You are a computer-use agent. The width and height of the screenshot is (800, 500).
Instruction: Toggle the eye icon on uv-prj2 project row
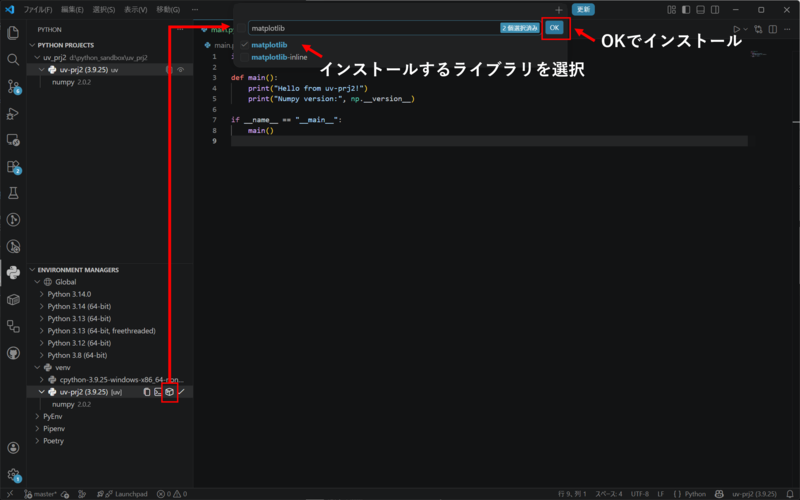[x=181, y=69]
